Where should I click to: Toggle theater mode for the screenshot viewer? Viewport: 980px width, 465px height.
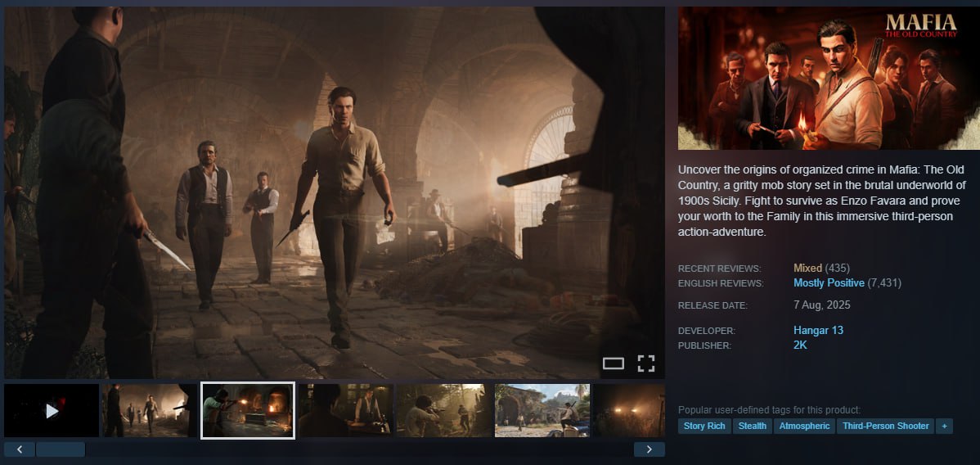click(614, 363)
